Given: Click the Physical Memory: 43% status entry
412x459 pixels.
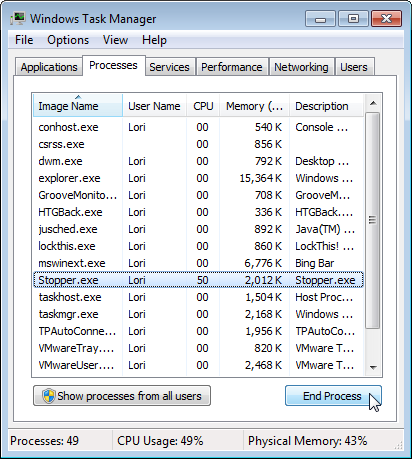Looking at the screenshot, I should (x=308, y=441).
